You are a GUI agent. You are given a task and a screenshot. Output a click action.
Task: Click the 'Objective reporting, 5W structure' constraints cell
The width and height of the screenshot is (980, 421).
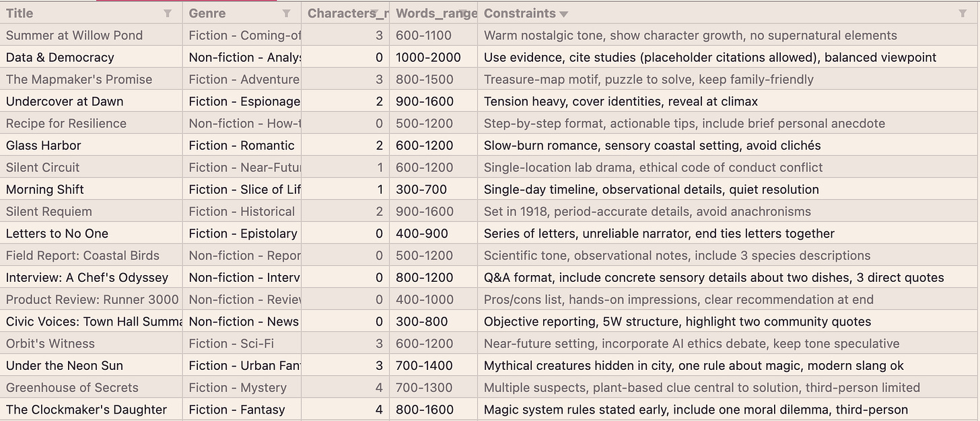click(729, 321)
